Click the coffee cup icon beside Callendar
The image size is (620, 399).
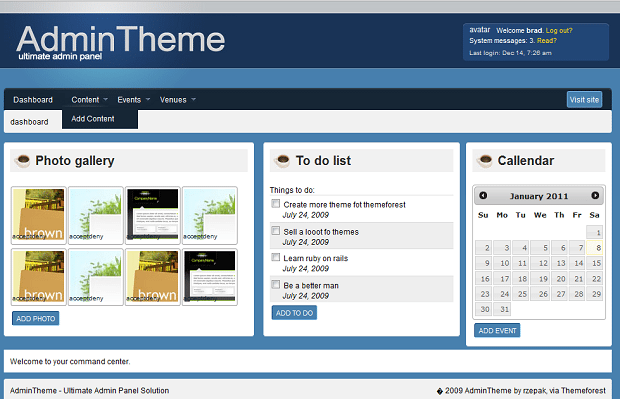coord(484,161)
